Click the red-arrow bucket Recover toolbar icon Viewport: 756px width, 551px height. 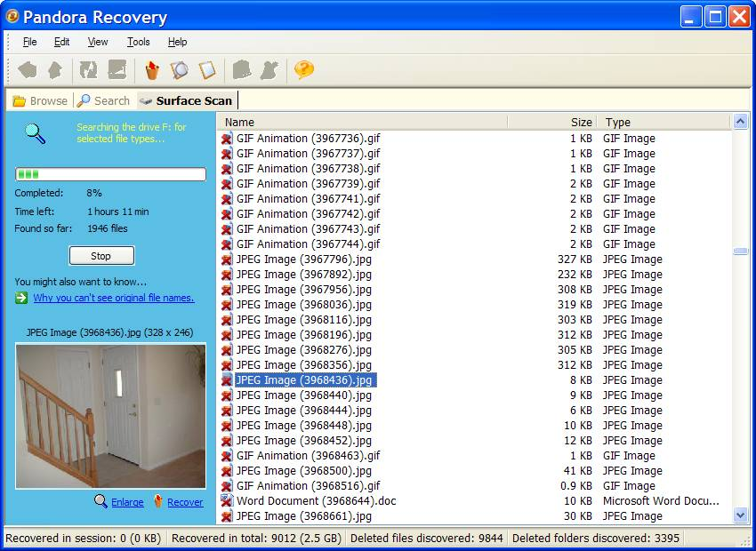coord(152,70)
